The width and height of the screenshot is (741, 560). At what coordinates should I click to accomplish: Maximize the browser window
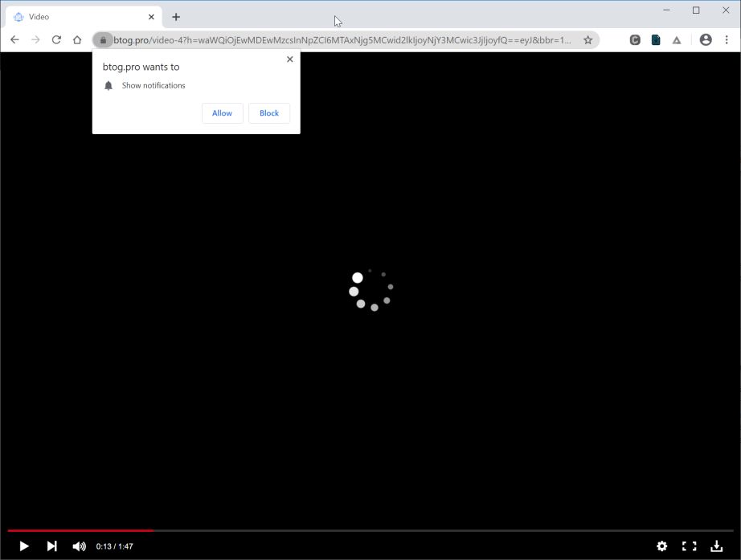pyautogui.click(x=696, y=10)
